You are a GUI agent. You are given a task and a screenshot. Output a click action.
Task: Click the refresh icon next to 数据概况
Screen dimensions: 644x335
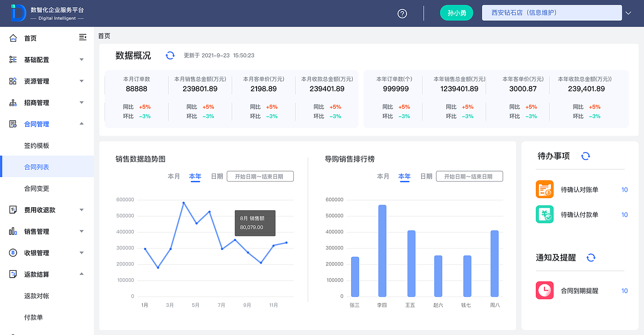coord(170,55)
